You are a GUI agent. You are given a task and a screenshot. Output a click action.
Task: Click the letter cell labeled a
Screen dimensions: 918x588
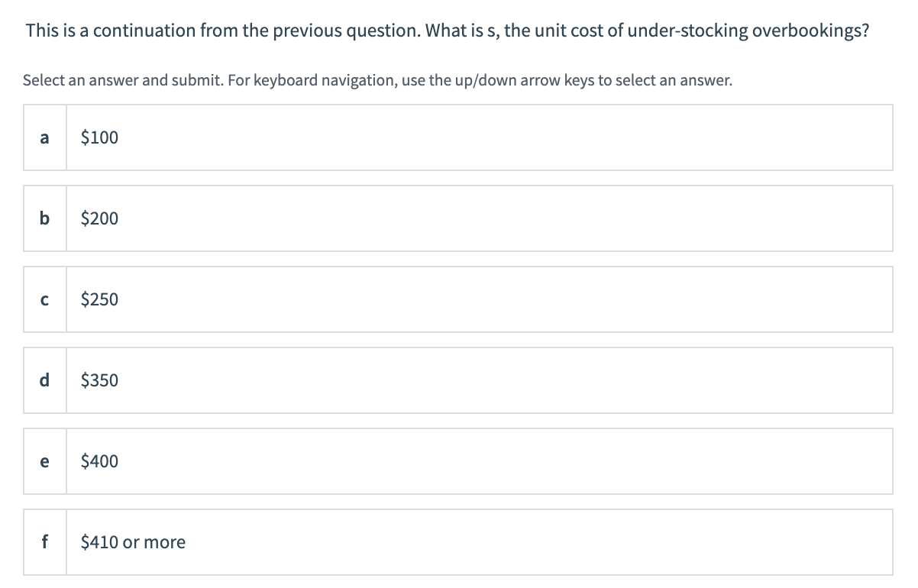tap(44, 137)
